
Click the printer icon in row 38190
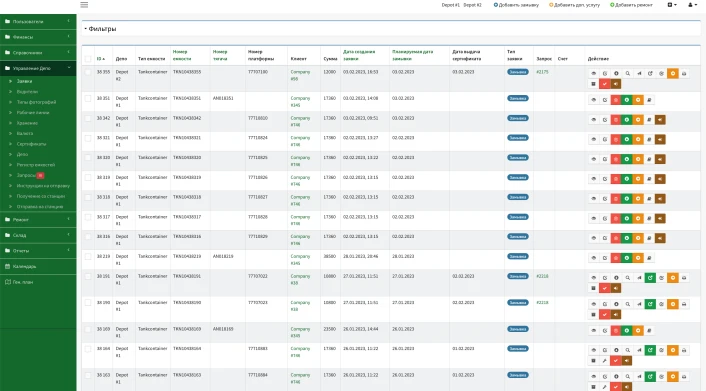684,304
